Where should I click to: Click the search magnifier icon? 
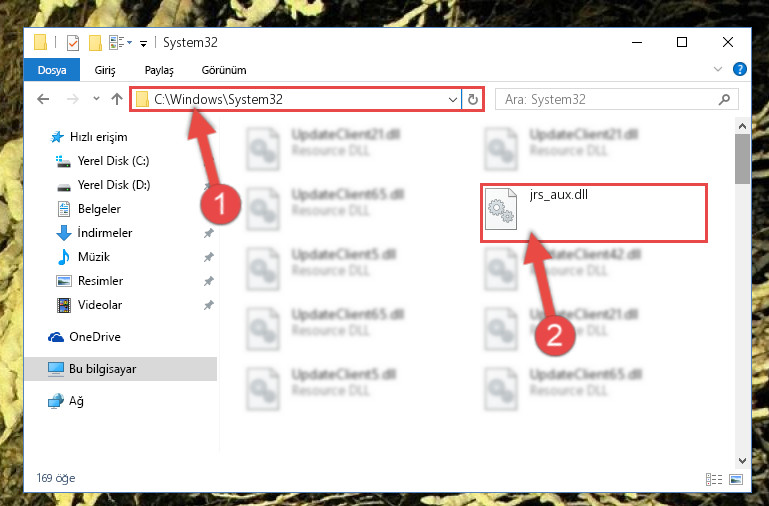coord(724,100)
